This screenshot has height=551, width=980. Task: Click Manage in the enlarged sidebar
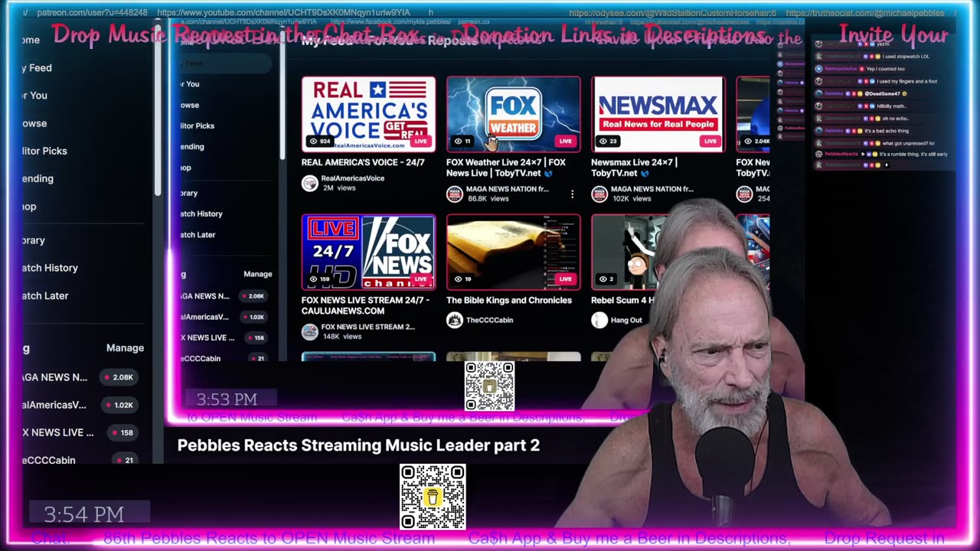pos(125,348)
